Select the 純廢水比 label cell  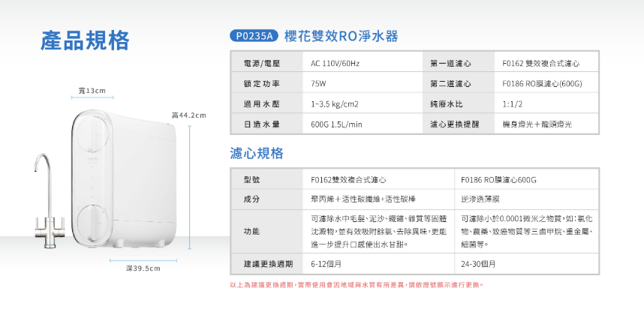point(459,103)
